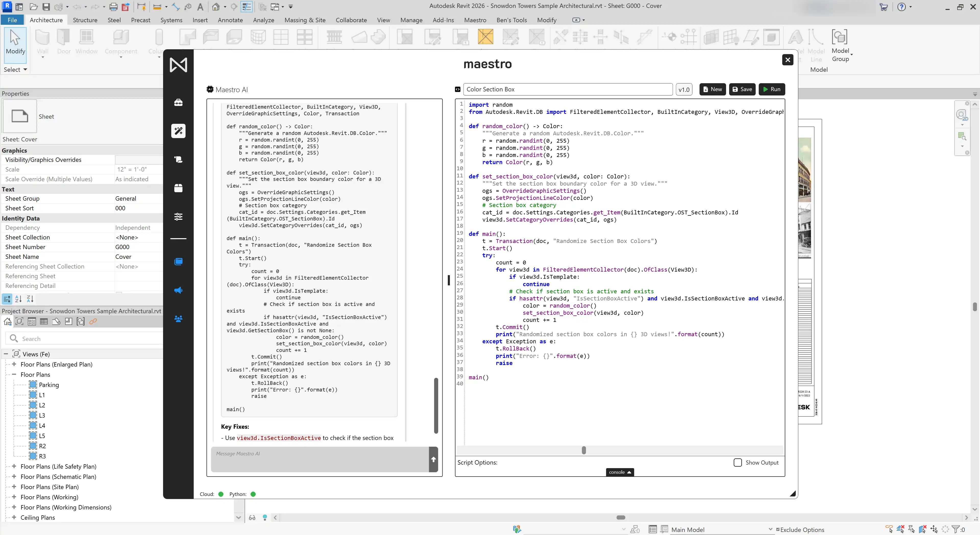
Task: Expand the console panel
Action: point(620,472)
